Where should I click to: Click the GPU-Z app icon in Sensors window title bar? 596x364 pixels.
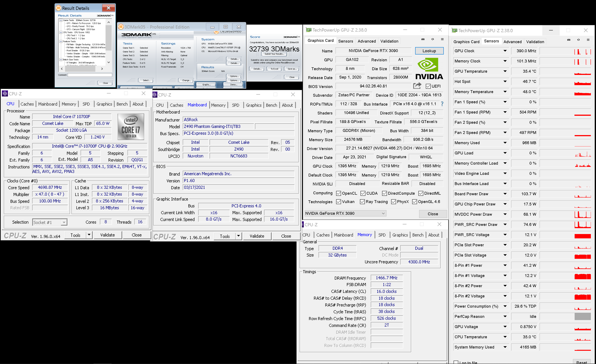coord(455,30)
